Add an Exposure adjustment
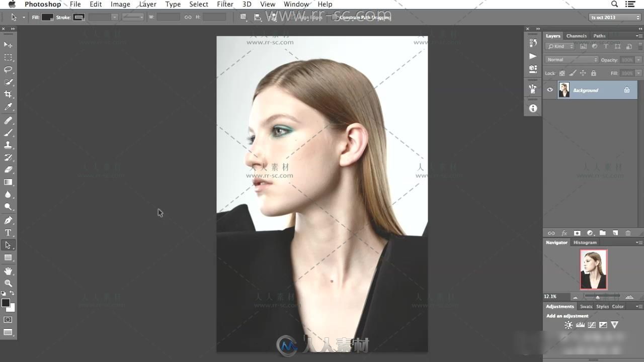 (x=603, y=325)
